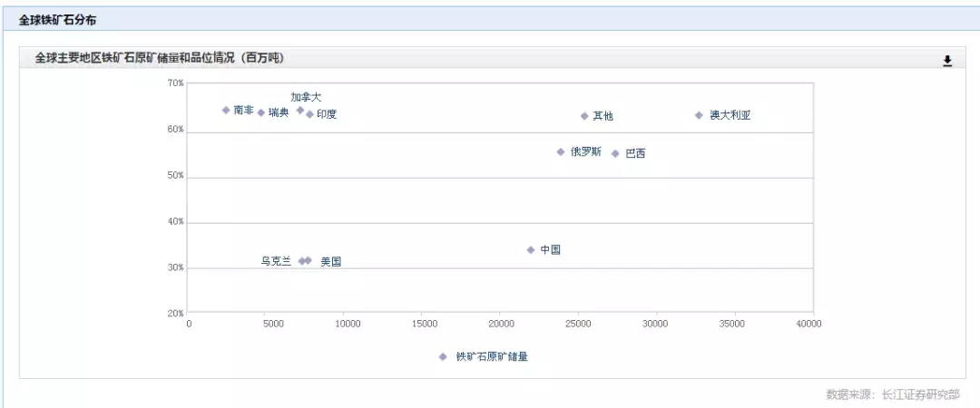Image resolution: width=980 pixels, height=408 pixels.
Task: Click the 澳大利亚 text label
Action: pyautogui.click(x=730, y=115)
